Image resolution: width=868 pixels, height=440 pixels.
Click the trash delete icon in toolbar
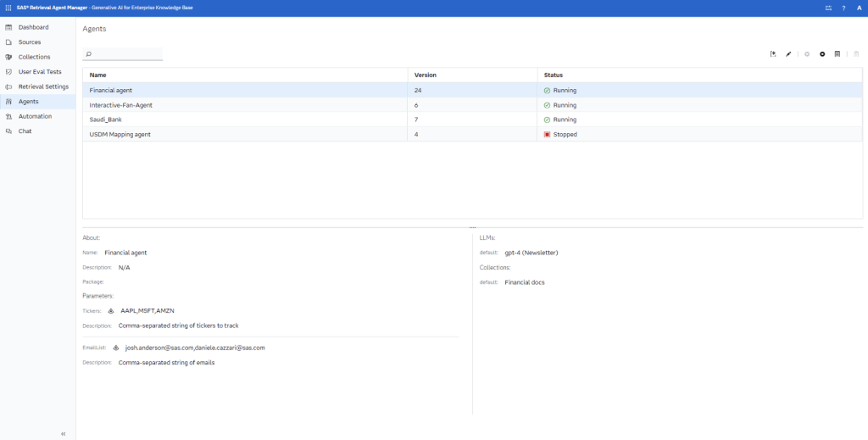pyautogui.click(x=856, y=54)
